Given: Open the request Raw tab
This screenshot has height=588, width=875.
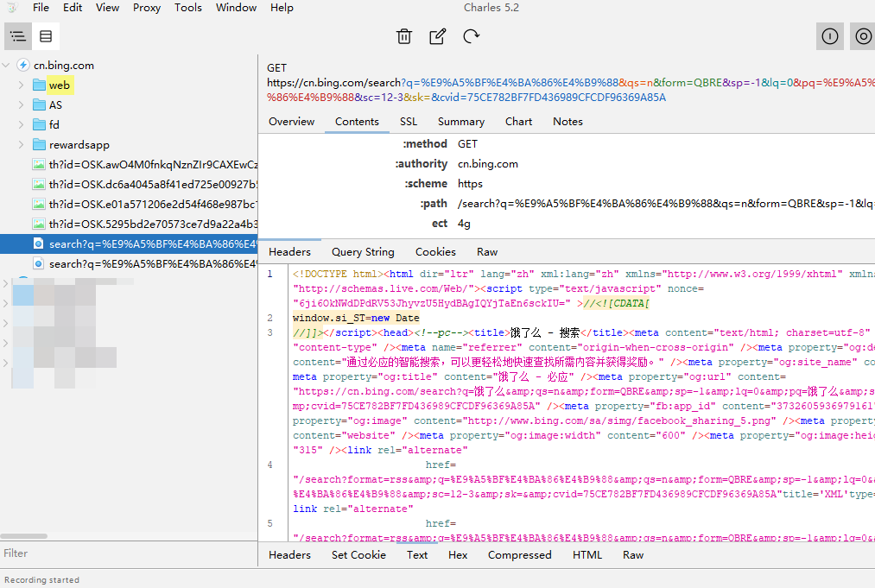Looking at the screenshot, I should click(x=487, y=252).
